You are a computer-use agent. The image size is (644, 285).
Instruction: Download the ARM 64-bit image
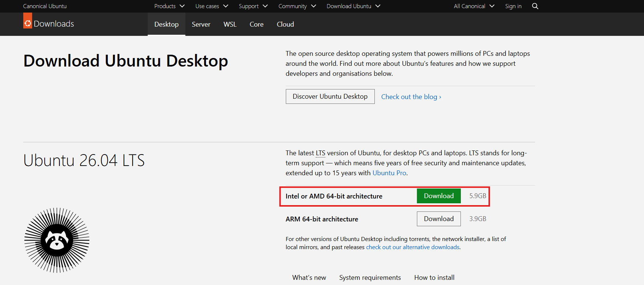pos(439,219)
